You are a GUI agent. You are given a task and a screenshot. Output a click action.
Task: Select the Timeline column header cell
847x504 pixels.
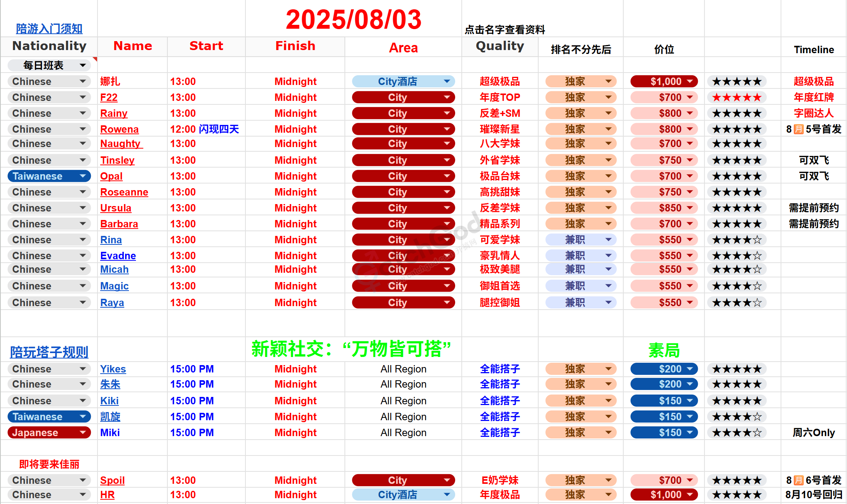[814, 50]
